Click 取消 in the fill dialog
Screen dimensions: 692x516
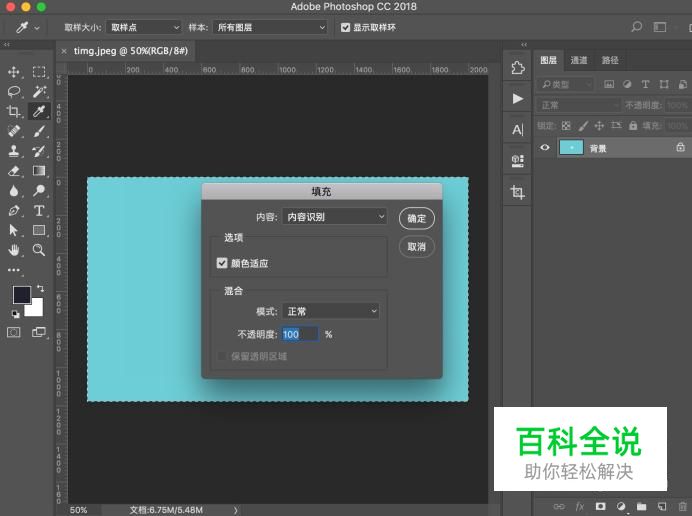[417, 246]
